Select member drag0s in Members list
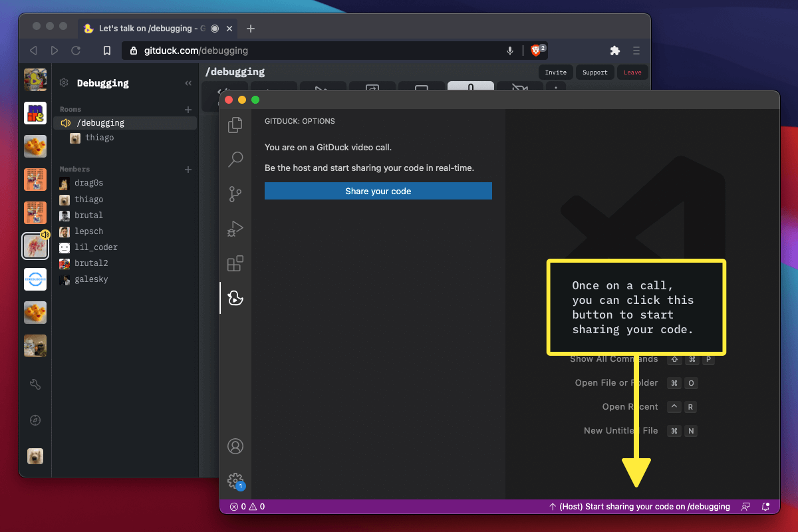This screenshot has width=798, height=532. click(x=81, y=183)
